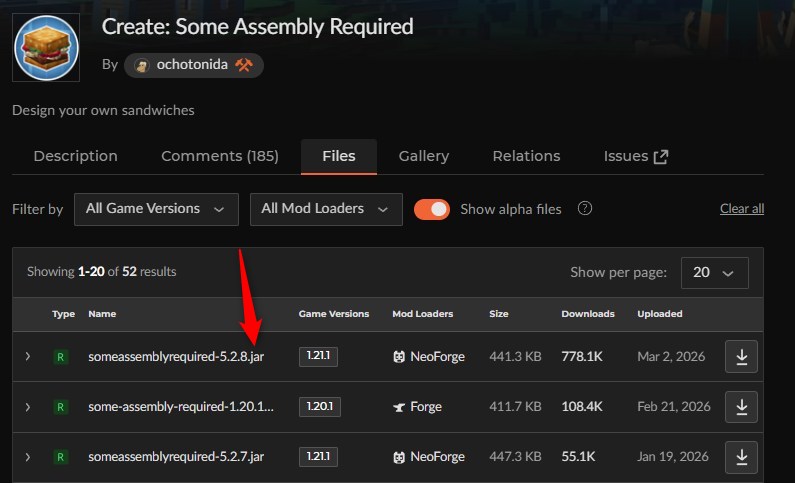Click the Showing 1-20 of 52 results text

101,272
